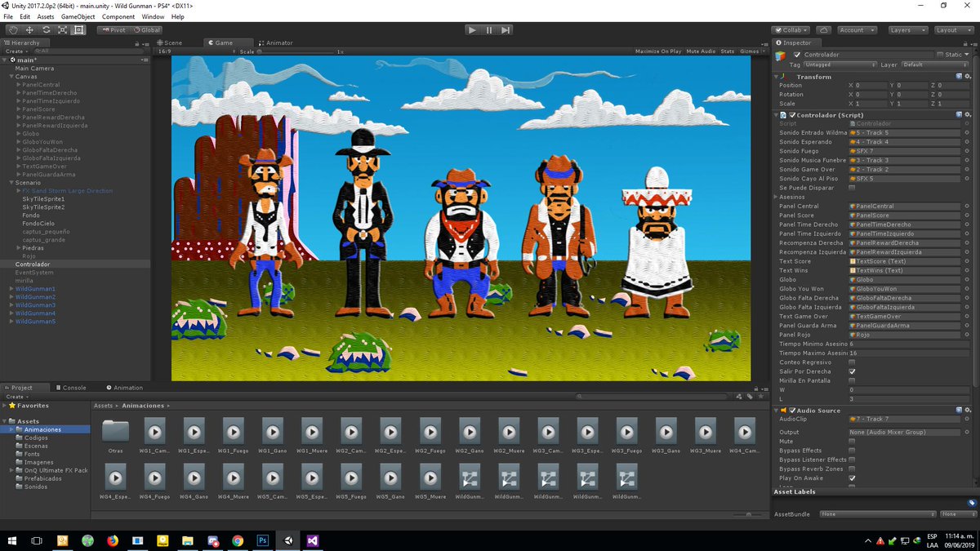Toggle Mute Audio in the Game view
This screenshot has width=980, height=551.
point(702,51)
